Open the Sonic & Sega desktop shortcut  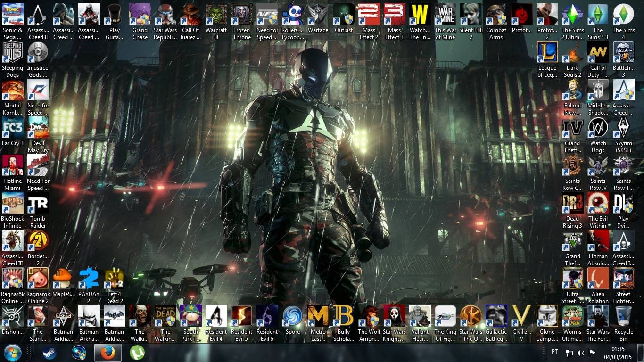pyautogui.click(x=13, y=14)
